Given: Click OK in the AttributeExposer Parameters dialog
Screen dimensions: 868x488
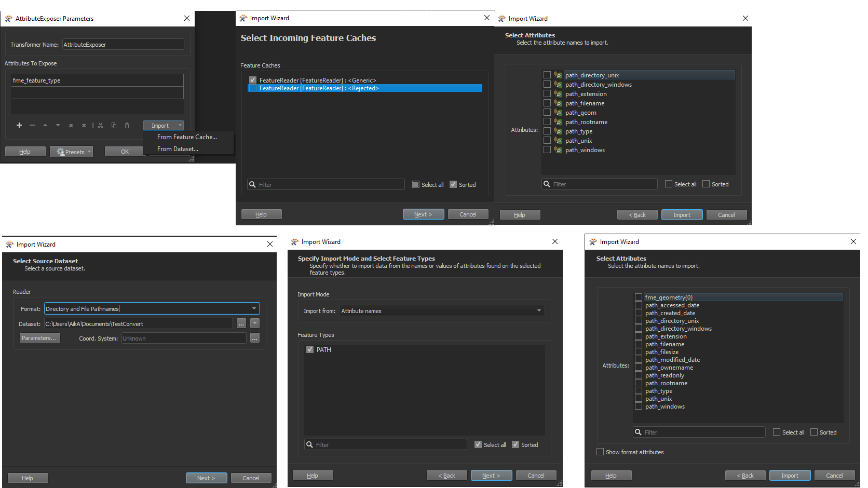Looking at the screenshot, I should click(125, 152).
